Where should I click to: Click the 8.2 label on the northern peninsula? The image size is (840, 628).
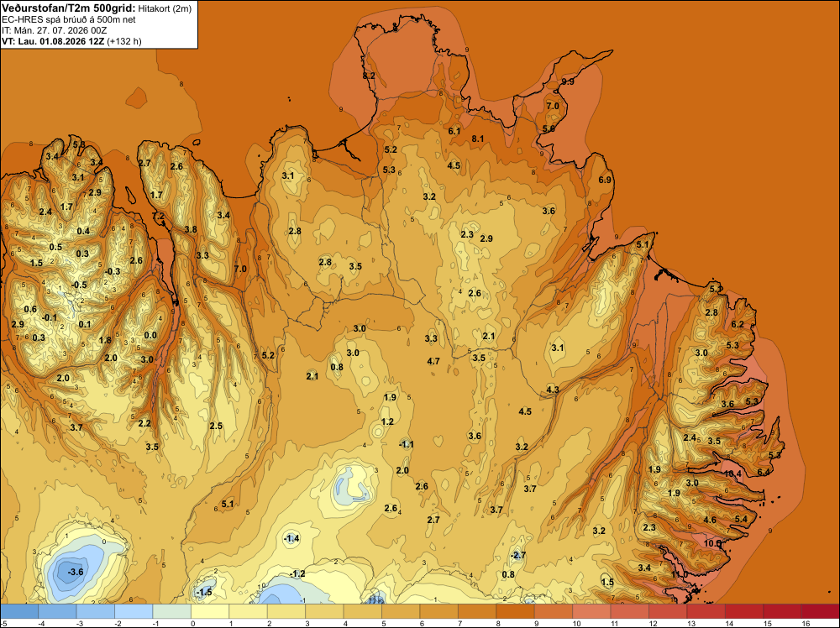point(369,76)
